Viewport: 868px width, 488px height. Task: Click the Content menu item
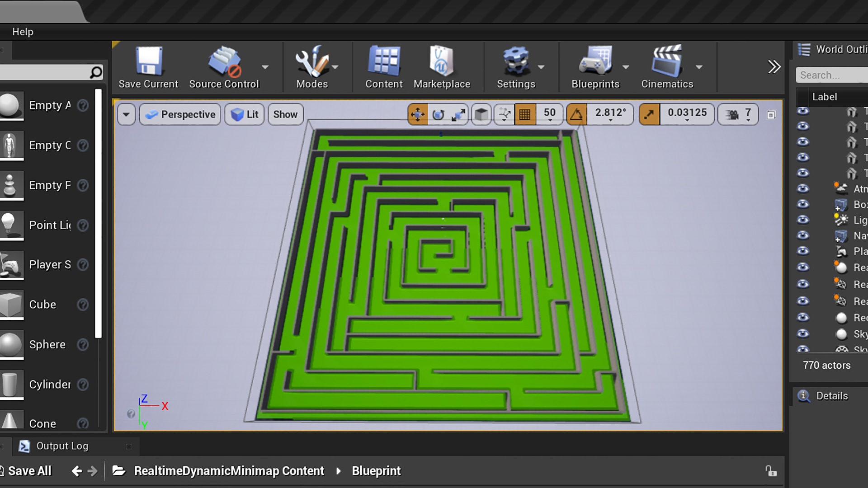click(384, 67)
